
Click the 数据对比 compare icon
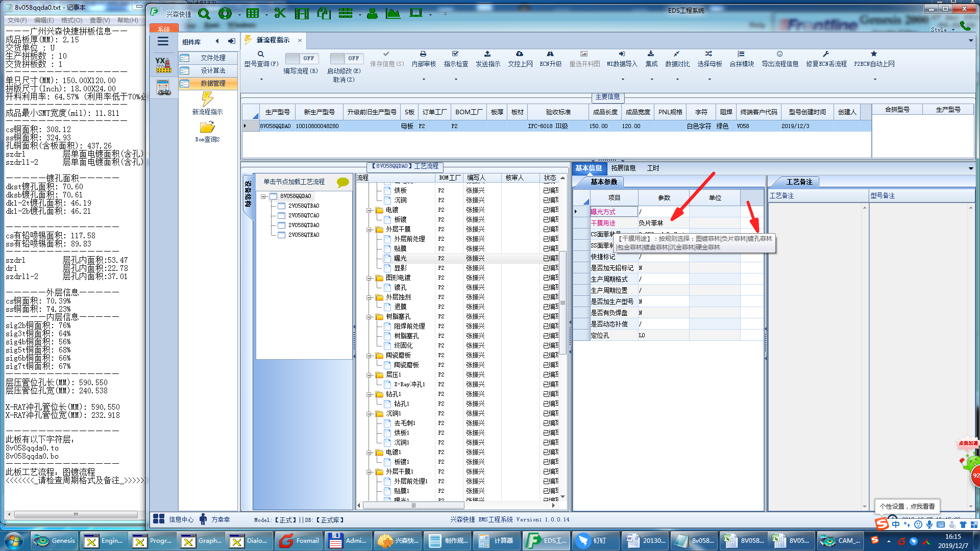677,54
